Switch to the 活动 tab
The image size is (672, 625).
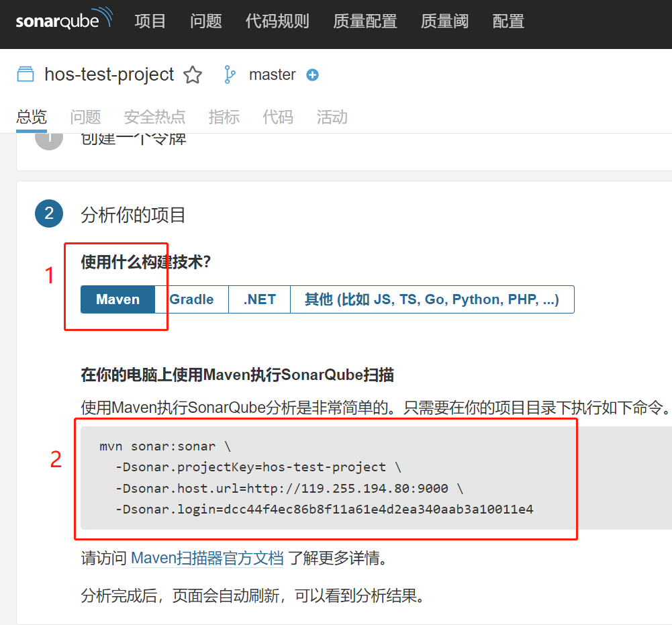click(x=331, y=117)
